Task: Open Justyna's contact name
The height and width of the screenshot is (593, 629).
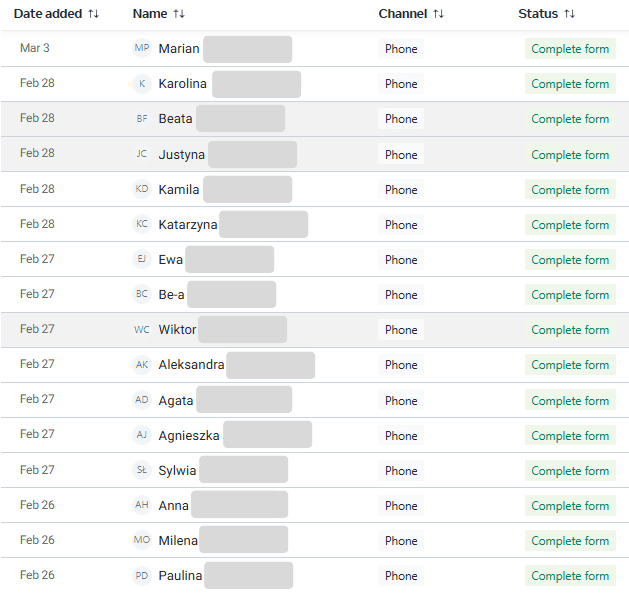Action: tap(181, 154)
